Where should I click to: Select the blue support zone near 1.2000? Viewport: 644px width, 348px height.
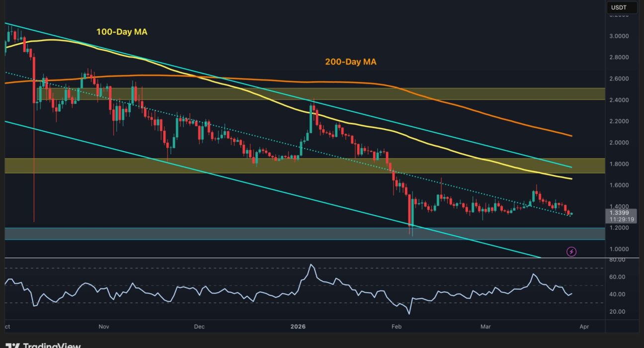click(x=298, y=234)
